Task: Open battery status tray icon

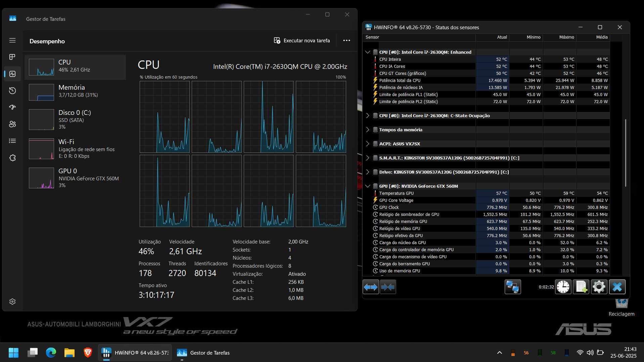Action: (600, 353)
